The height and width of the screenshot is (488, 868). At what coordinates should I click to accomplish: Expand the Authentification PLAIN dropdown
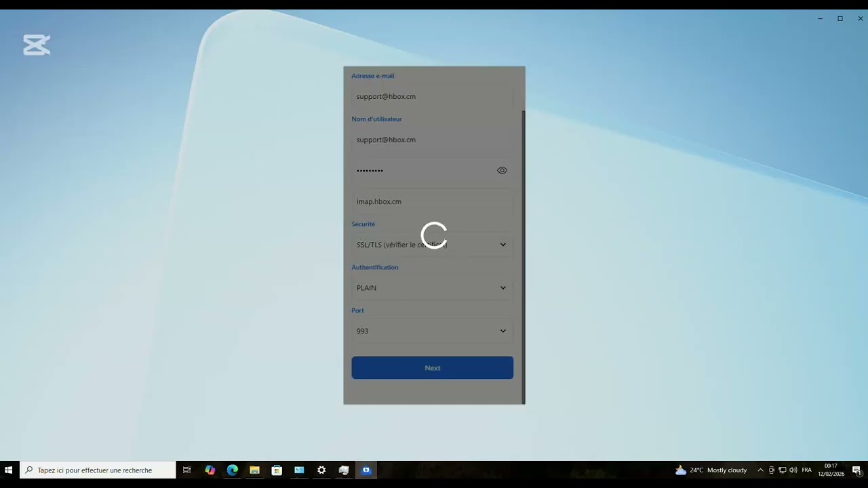pyautogui.click(x=432, y=288)
